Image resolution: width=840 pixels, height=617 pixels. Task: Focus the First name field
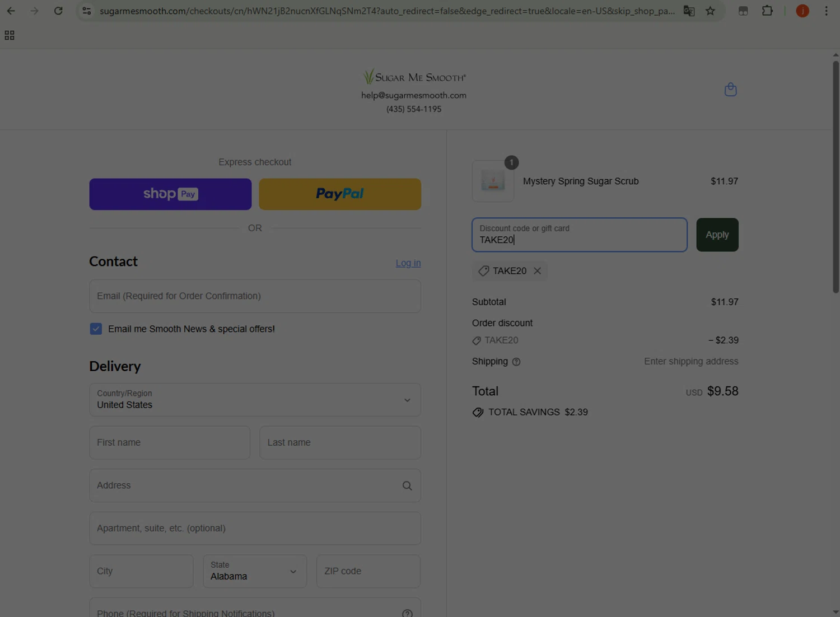(170, 442)
